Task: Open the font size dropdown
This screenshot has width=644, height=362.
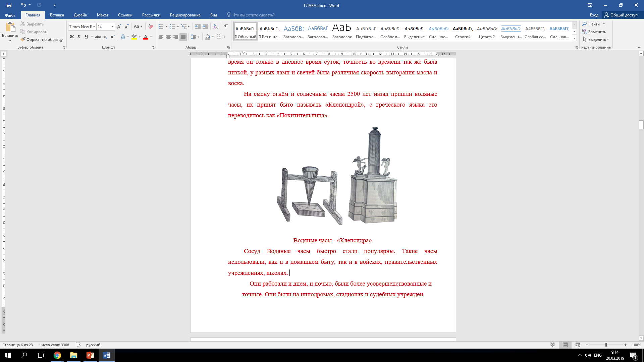Action: 112,26
